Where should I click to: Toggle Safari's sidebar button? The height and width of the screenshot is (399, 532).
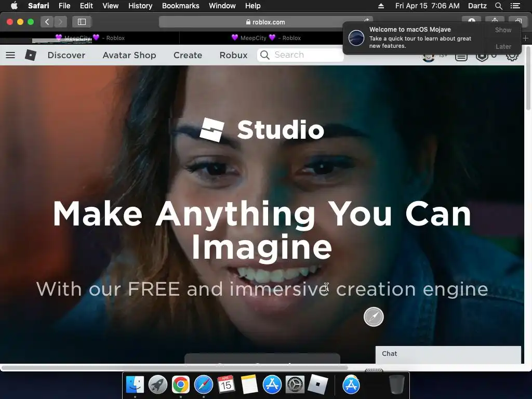(82, 22)
